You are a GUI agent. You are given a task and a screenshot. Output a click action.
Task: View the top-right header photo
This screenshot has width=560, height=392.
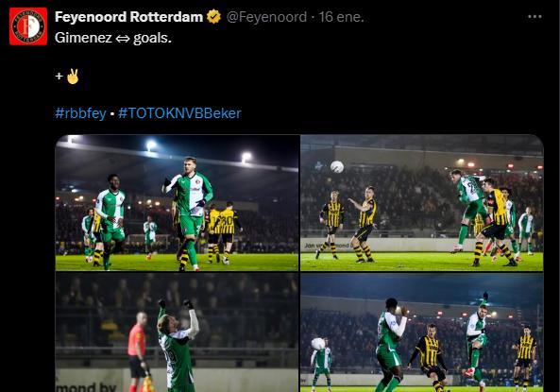[422, 202]
